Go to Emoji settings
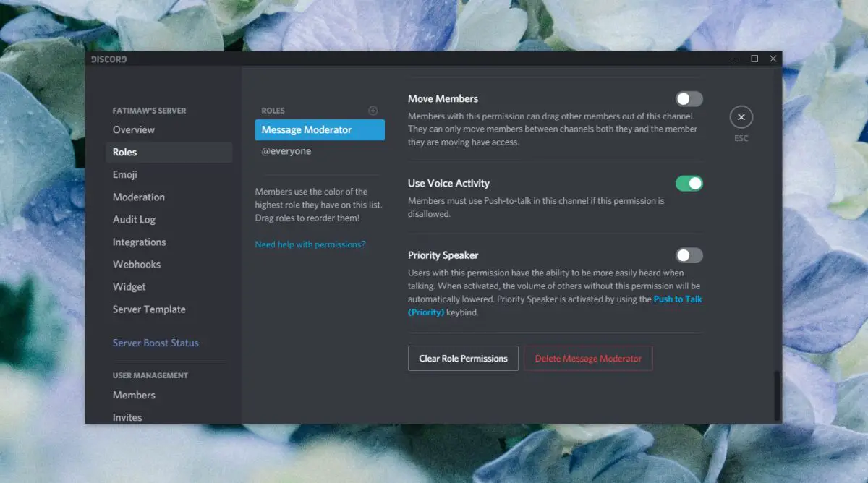The width and height of the screenshot is (868, 483). click(x=125, y=175)
